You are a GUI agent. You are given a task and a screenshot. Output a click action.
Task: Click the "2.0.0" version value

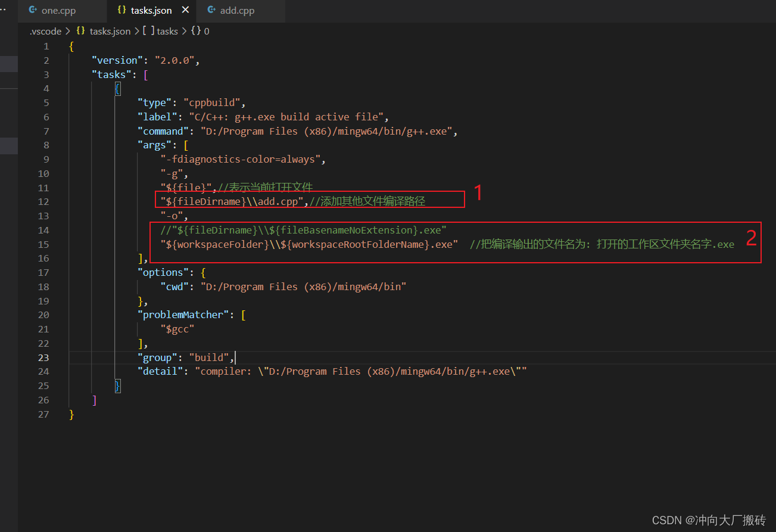tap(174, 60)
